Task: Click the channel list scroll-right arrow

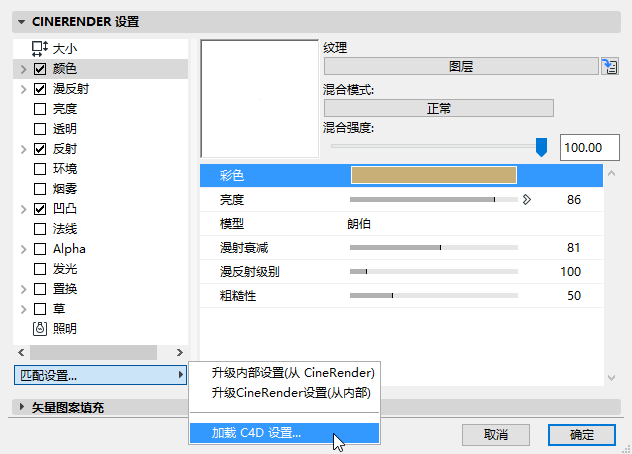Action: pos(180,352)
